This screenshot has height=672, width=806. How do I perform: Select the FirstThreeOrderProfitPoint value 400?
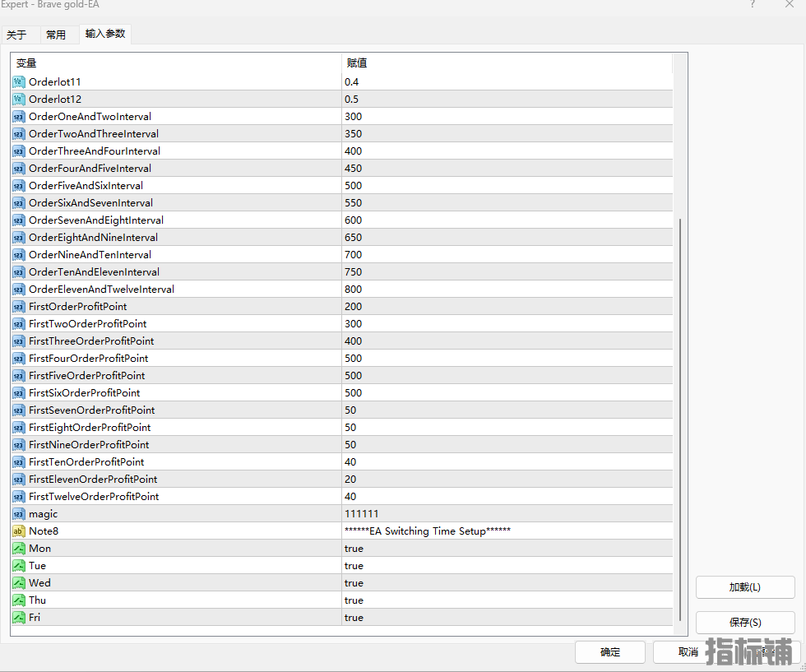[x=353, y=341]
